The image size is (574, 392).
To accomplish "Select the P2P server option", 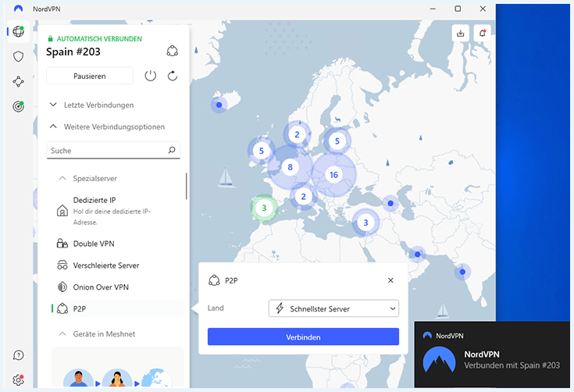I will (x=117, y=308).
